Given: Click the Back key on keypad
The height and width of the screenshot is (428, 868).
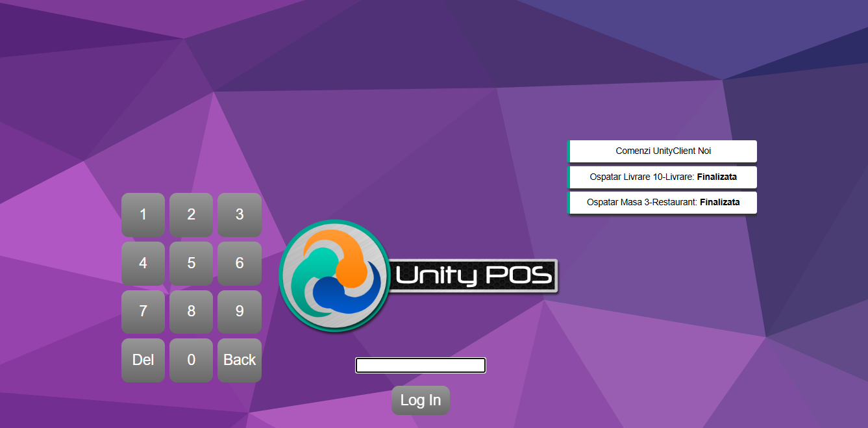Looking at the screenshot, I should tap(240, 360).
